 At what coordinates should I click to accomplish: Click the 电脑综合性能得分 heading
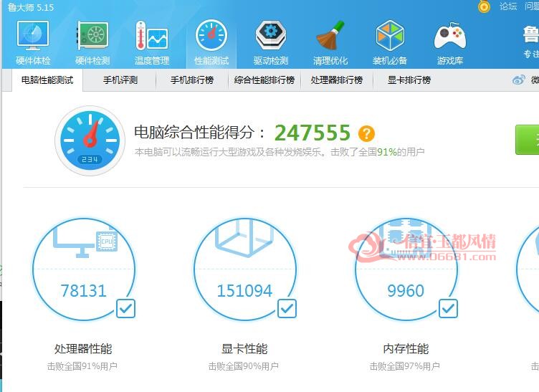coord(200,133)
